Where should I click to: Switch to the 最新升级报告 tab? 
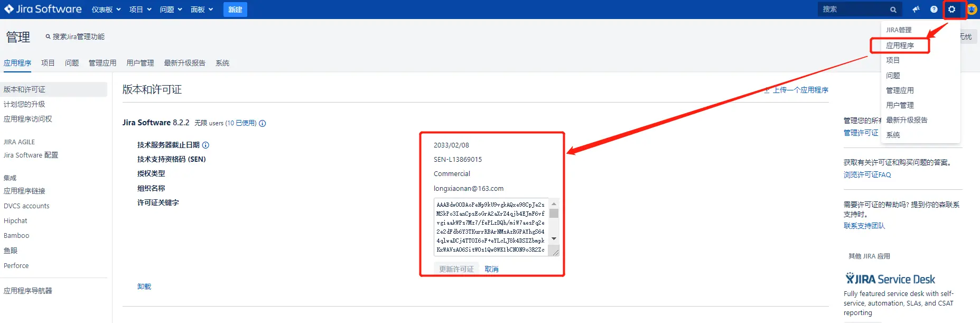coord(184,63)
